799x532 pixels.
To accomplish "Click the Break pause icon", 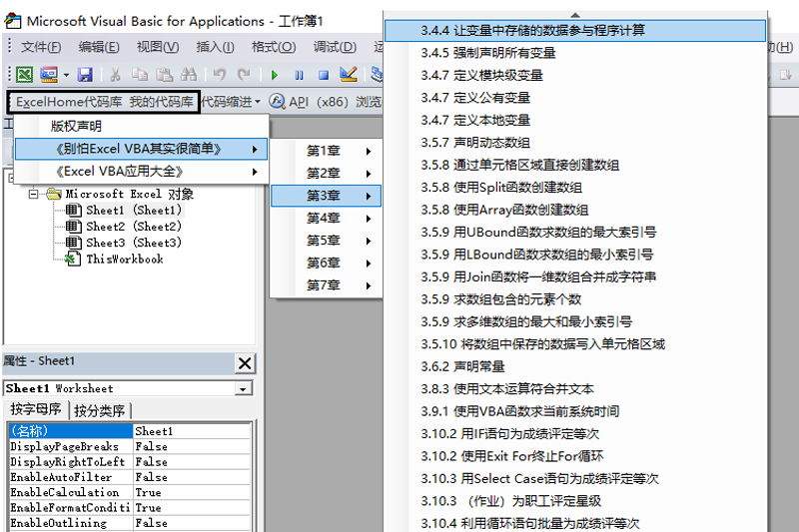I will coord(299,75).
